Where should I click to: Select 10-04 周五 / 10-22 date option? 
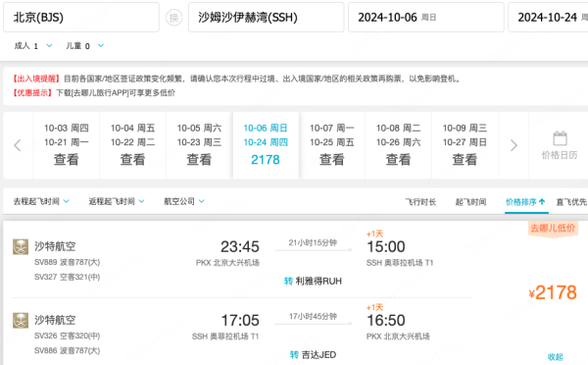coord(132,145)
